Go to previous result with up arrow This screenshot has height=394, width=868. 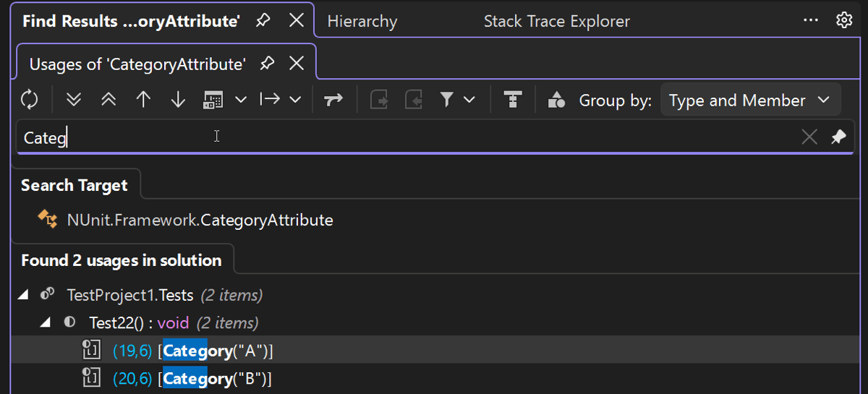pos(143,100)
